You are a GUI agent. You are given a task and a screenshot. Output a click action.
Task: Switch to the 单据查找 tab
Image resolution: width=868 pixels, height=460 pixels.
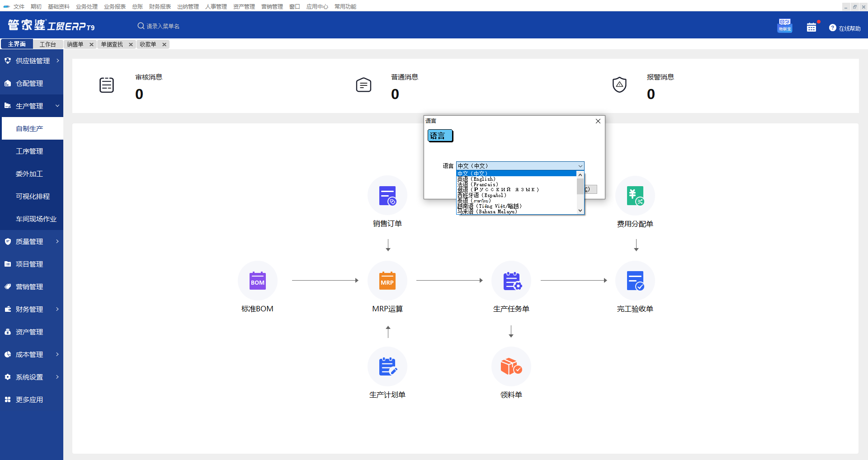point(112,44)
